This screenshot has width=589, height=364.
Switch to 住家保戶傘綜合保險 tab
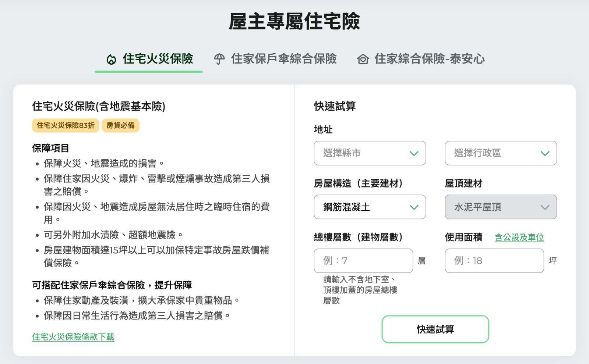tap(283, 59)
